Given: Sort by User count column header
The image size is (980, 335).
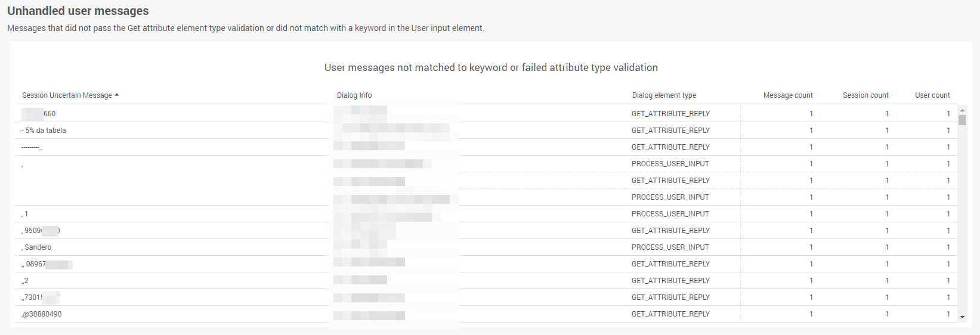Looking at the screenshot, I should click(x=932, y=95).
